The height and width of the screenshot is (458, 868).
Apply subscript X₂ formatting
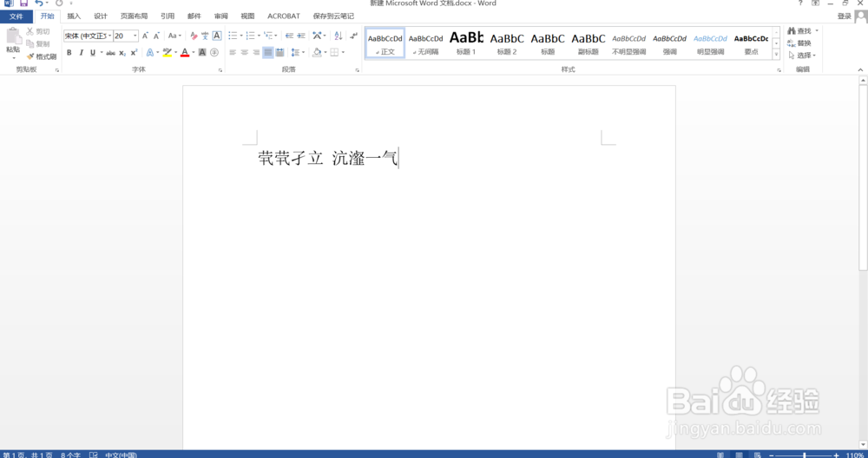[122, 53]
